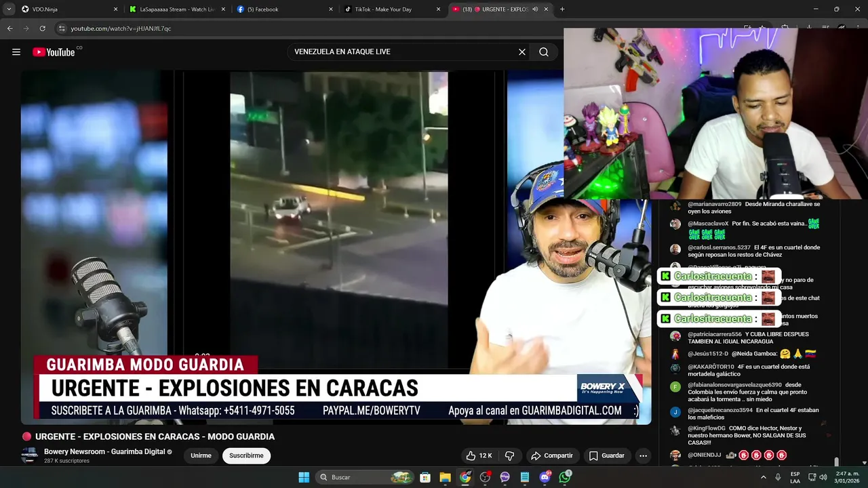The height and width of the screenshot is (488, 868).
Task: Go back in browser history
Action: point(10,28)
